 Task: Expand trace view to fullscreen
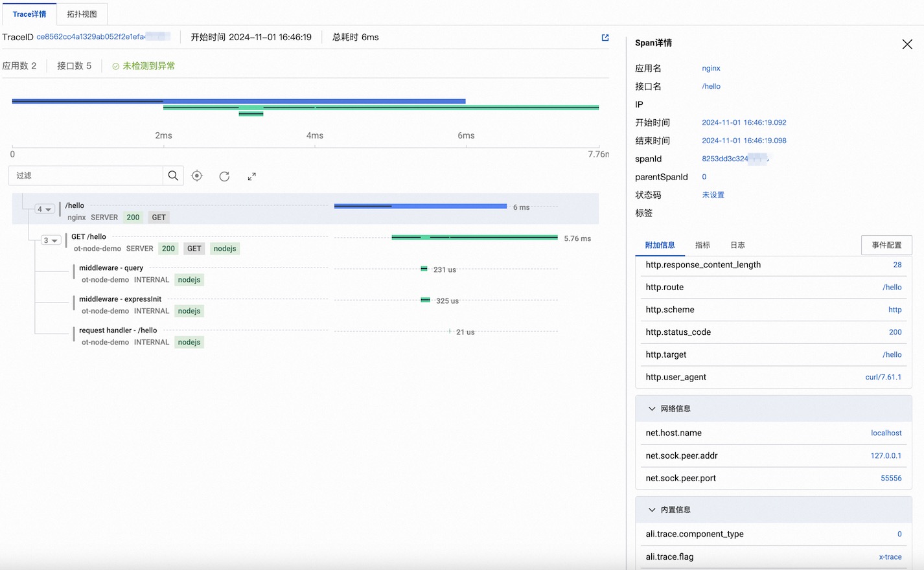click(x=252, y=176)
